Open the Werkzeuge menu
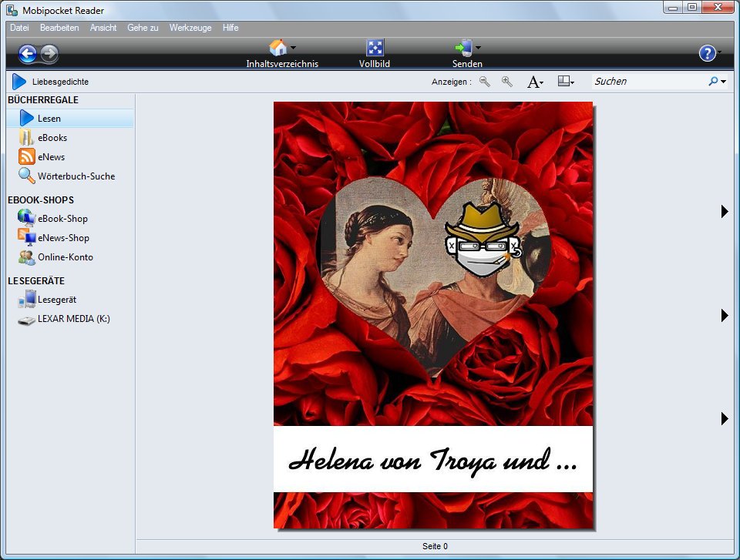Image resolution: width=740 pixels, height=560 pixels. [190, 28]
